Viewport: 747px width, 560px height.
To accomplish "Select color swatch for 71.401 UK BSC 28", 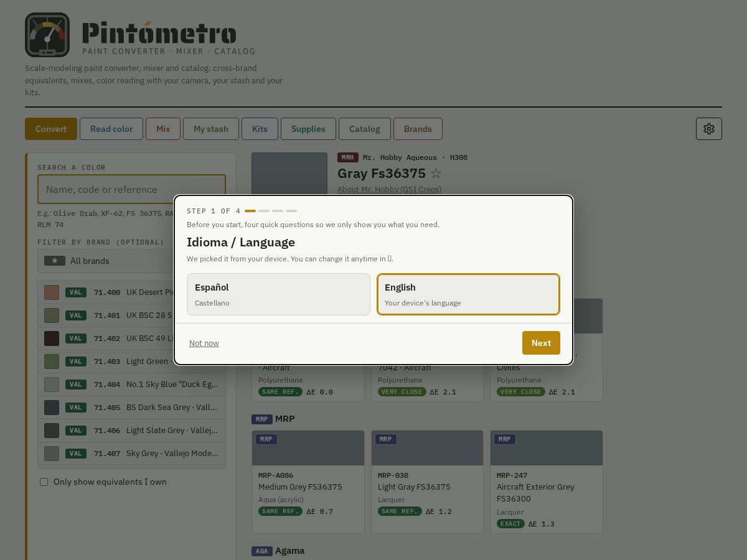I will (52, 315).
